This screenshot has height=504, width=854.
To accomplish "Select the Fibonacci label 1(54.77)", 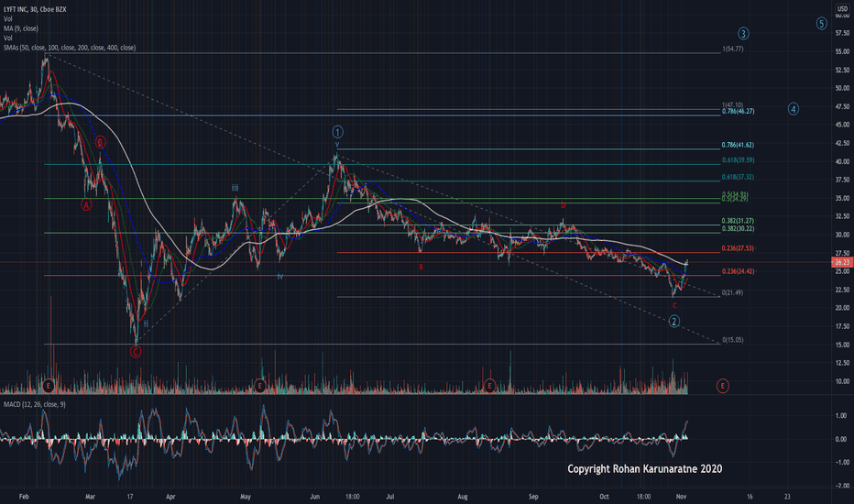I will [732, 49].
